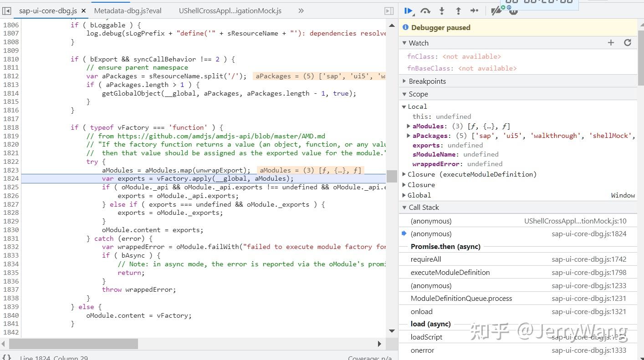
Task: Expand the aPackages variable in Scope
Action: (x=409, y=135)
